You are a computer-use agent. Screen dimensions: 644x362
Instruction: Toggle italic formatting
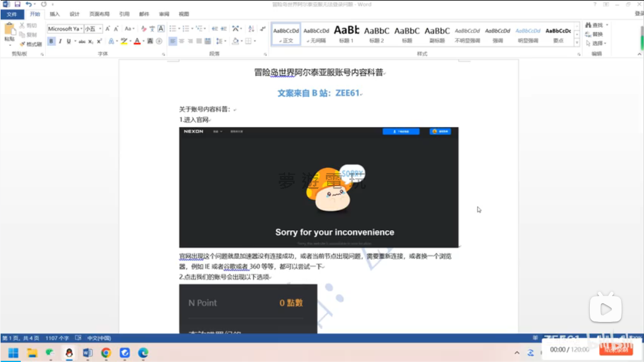[60, 41]
